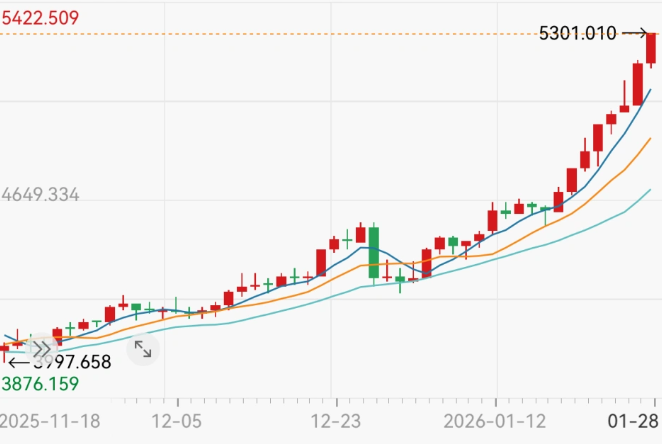Click the double-chevron scroll icon
The width and height of the screenshot is (662, 444).
(41, 350)
